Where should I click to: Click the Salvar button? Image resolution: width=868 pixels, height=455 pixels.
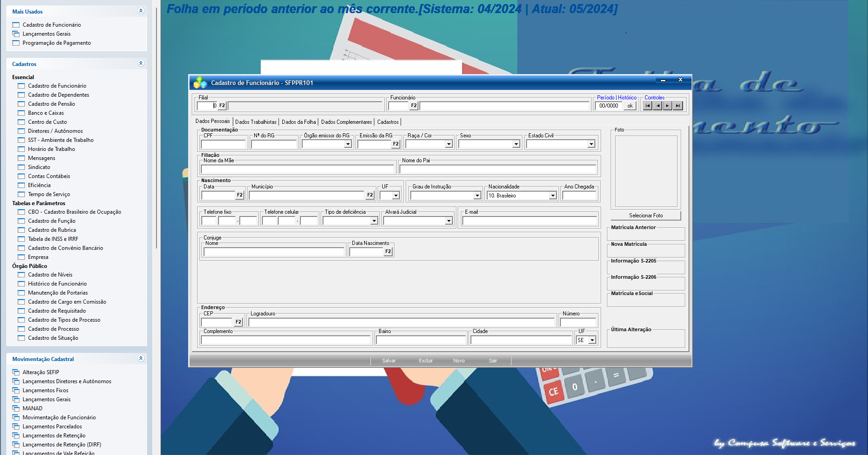(389, 361)
